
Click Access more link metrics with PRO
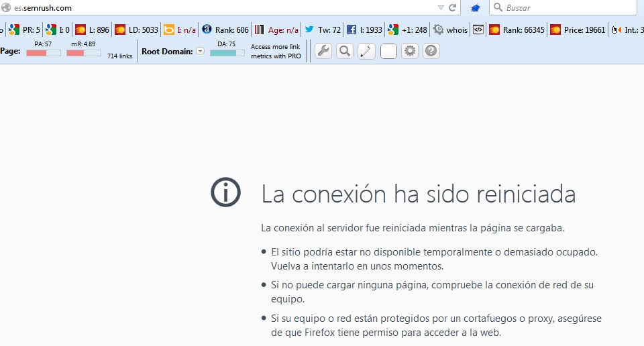(276, 52)
